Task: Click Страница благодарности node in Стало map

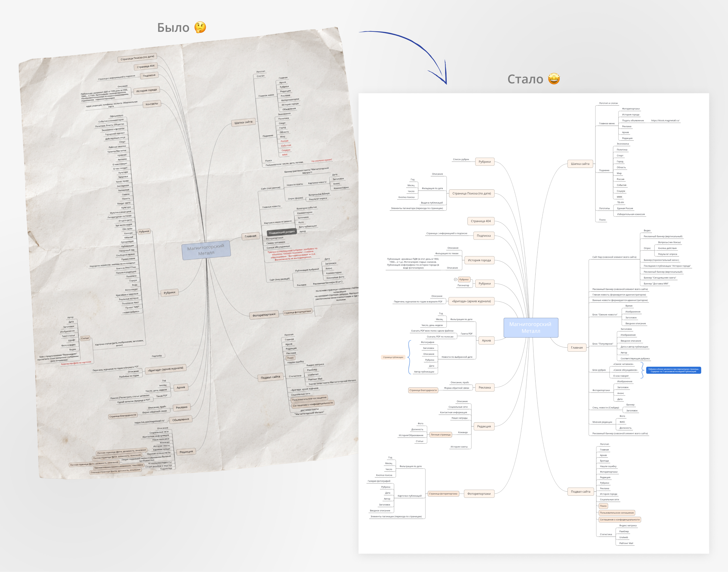Action: coord(423,390)
